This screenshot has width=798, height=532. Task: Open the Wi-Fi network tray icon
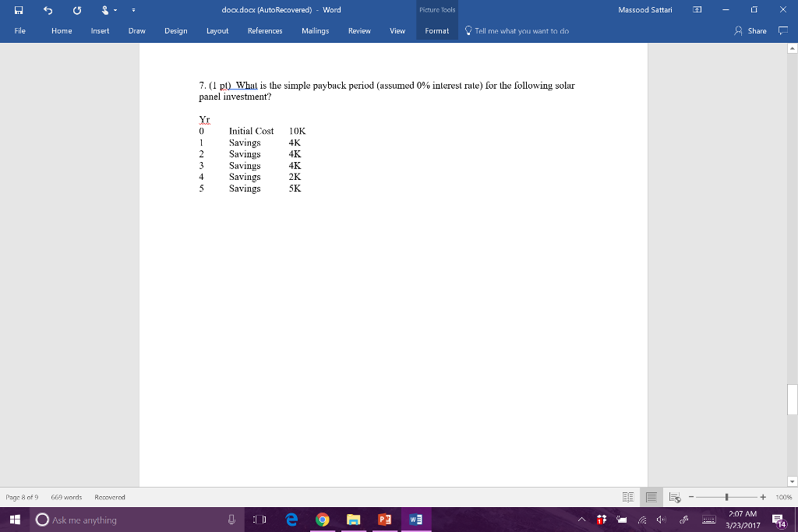pyautogui.click(x=642, y=520)
